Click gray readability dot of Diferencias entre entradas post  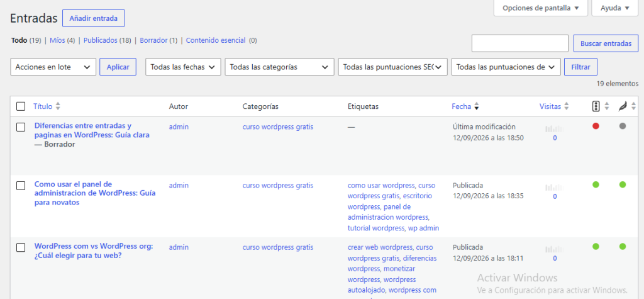tap(623, 127)
